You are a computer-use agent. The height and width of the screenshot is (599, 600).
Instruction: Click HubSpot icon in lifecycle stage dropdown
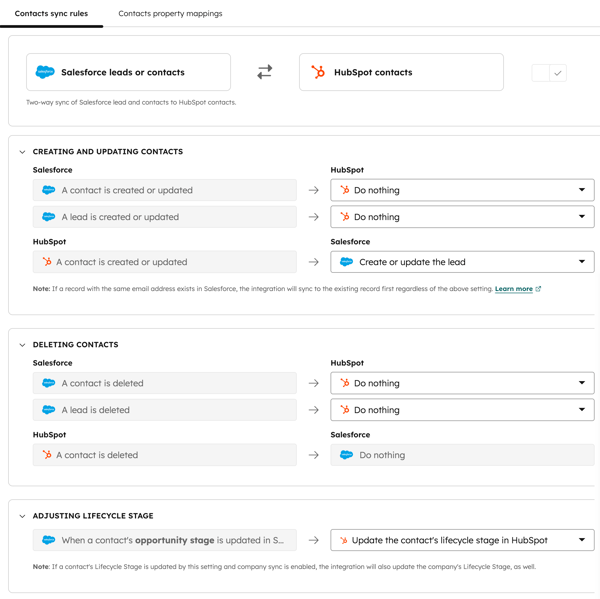[x=344, y=540]
